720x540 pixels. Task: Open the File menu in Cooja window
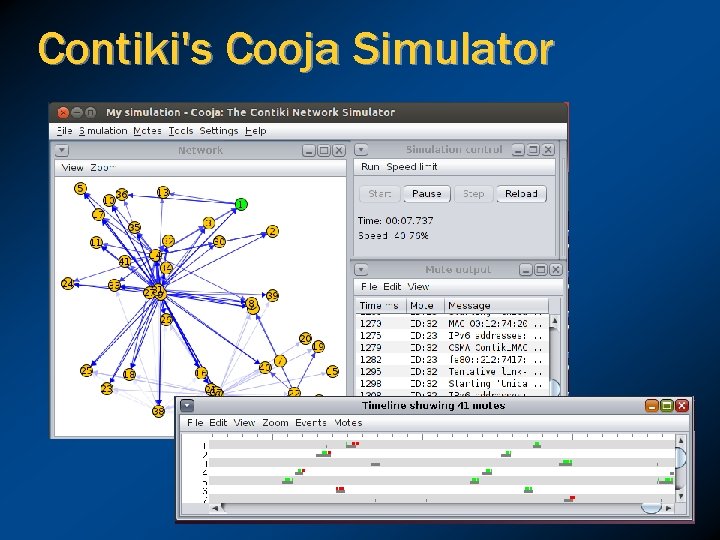64,131
